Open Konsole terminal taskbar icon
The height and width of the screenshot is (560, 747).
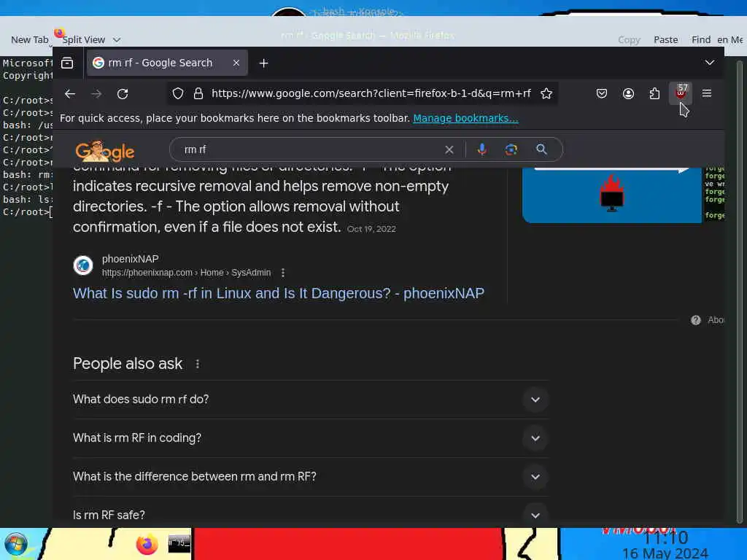[179, 543]
